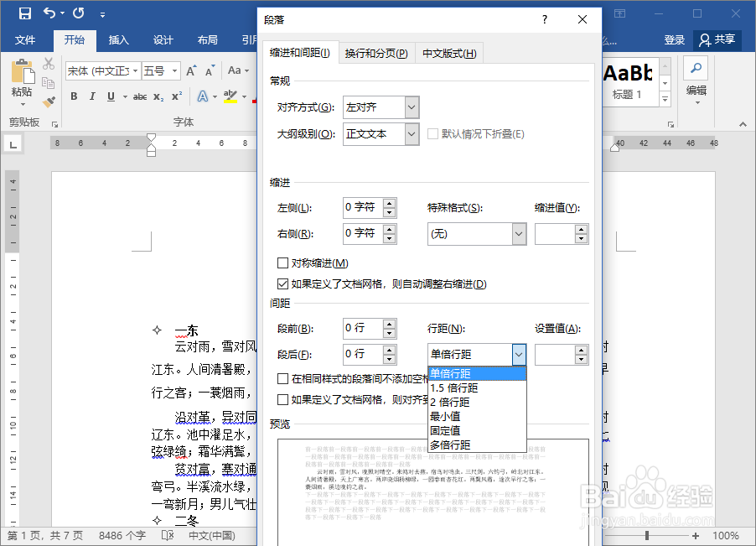
Task: Apply superscript formatting
Action: click(177, 96)
